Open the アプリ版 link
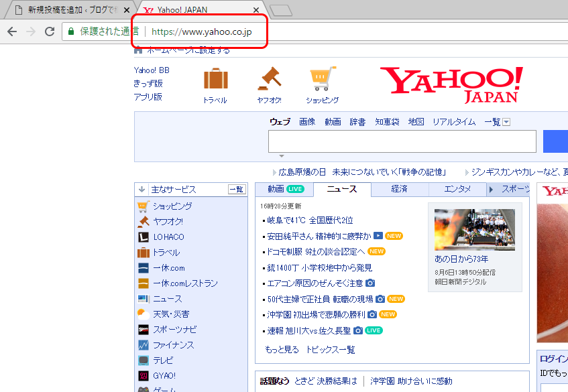The height and width of the screenshot is (392, 568). [148, 97]
